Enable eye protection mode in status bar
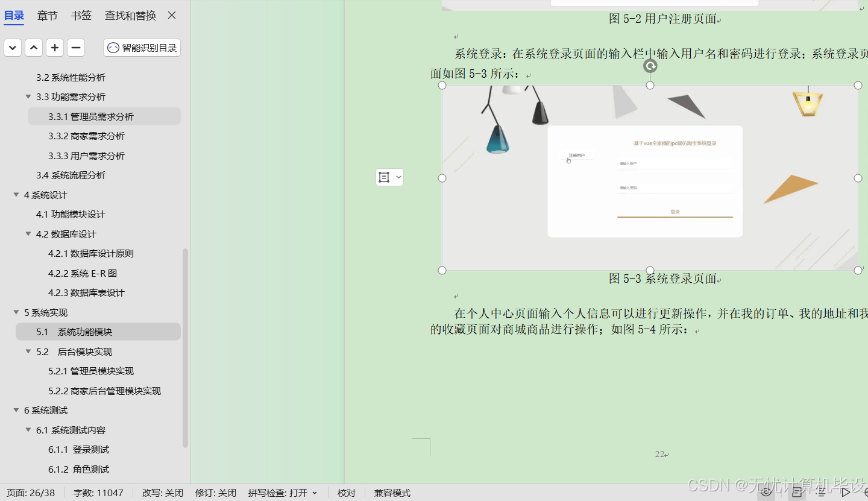The height and width of the screenshot is (501, 868). (x=766, y=493)
